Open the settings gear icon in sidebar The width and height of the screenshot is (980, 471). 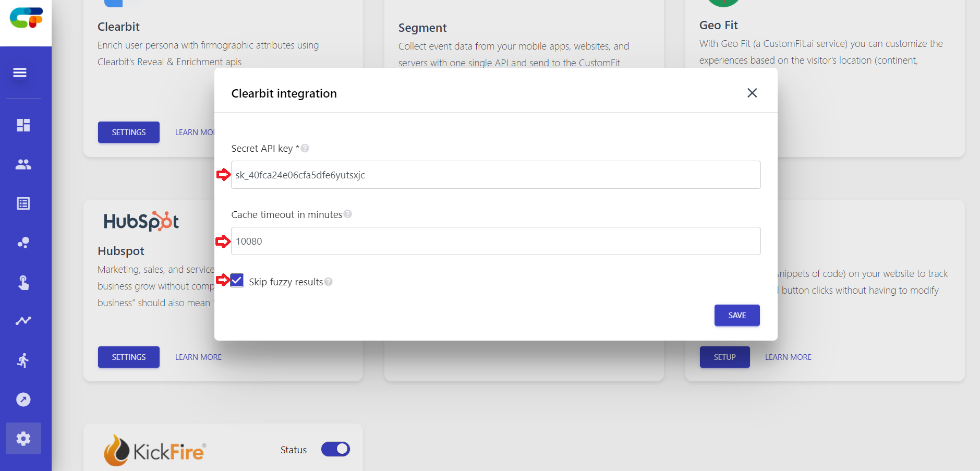coord(23,439)
